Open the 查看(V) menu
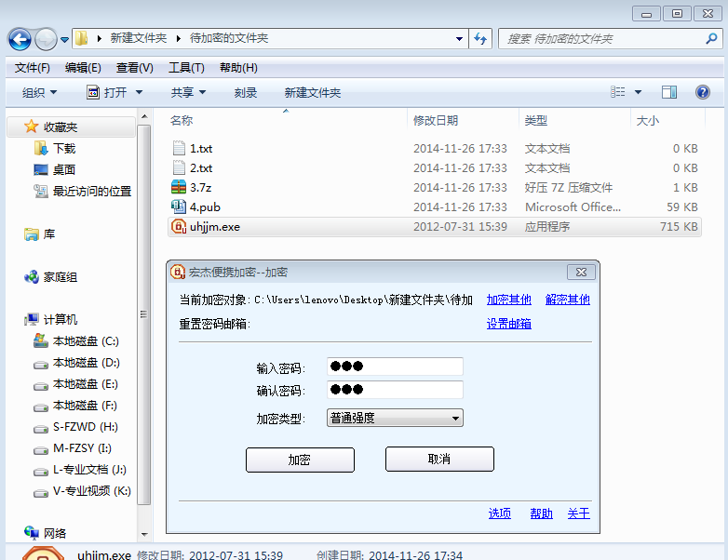 coord(134,68)
